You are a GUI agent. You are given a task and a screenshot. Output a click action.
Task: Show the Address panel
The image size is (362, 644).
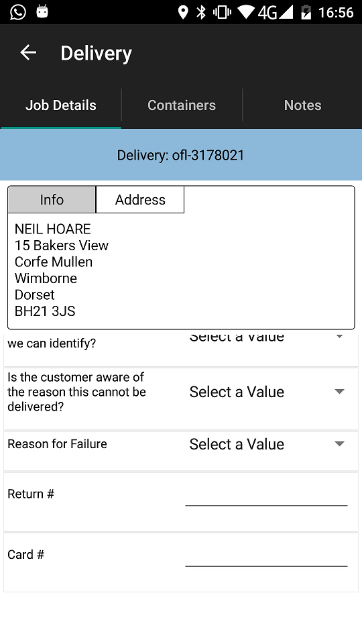(140, 200)
